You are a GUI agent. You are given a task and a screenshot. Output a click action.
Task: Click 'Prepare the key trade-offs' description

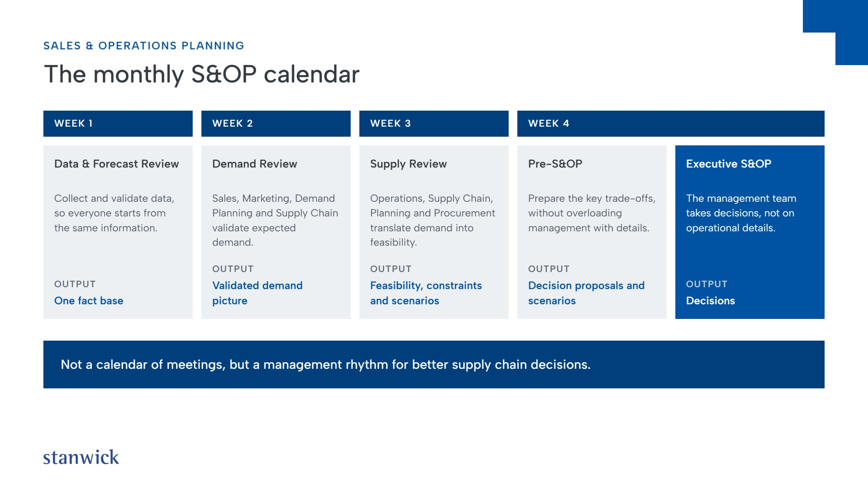tap(592, 213)
